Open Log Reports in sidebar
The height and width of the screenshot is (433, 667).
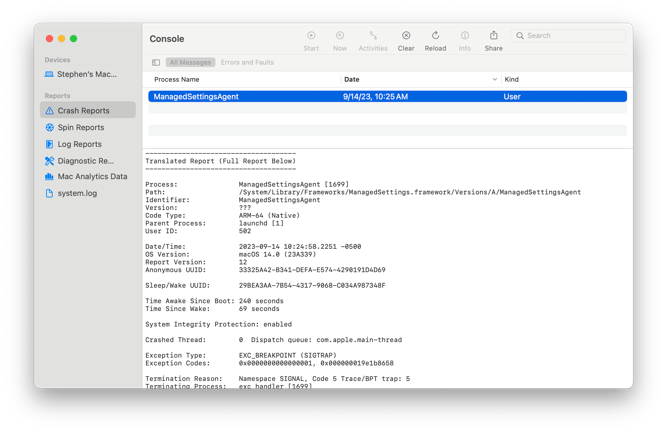(x=88, y=144)
